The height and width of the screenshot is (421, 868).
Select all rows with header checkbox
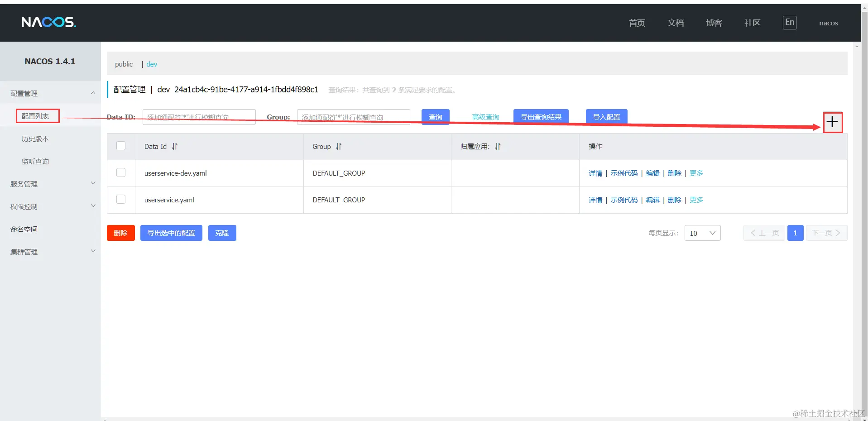pyautogui.click(x=121, y=146)
